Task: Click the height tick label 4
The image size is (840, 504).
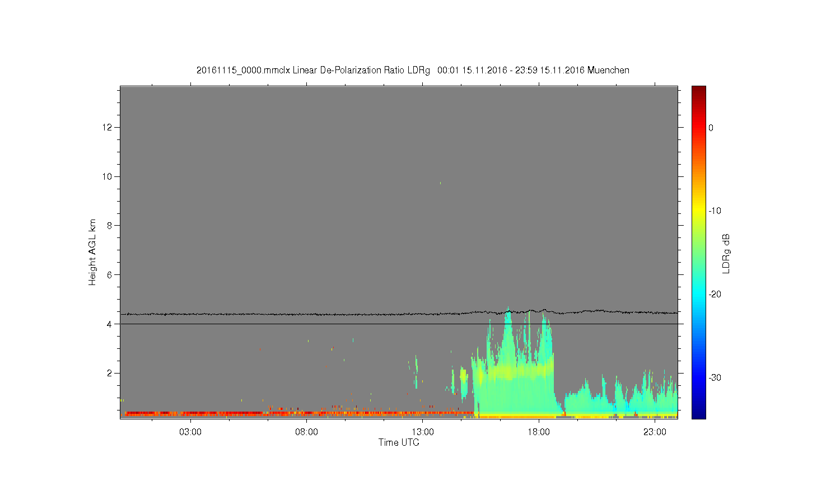Action: click(110, 324)
